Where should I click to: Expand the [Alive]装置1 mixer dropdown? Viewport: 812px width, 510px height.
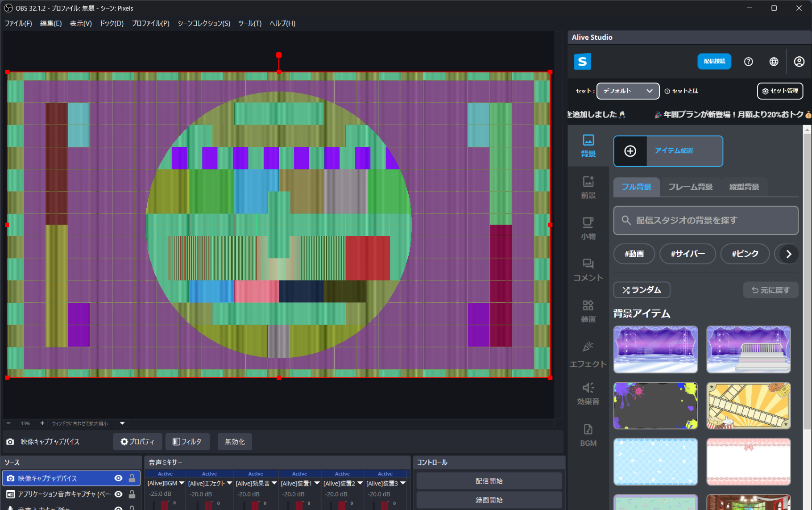(317, 483)
